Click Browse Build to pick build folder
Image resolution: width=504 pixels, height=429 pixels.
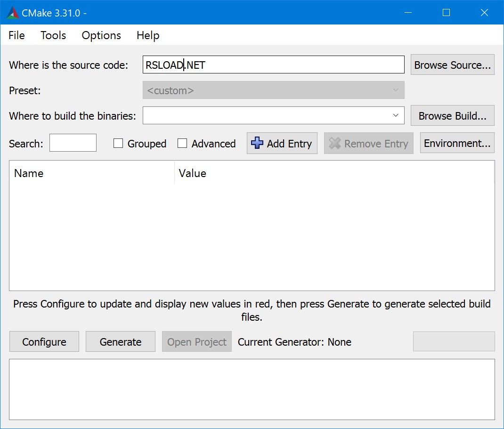point(452,115)
